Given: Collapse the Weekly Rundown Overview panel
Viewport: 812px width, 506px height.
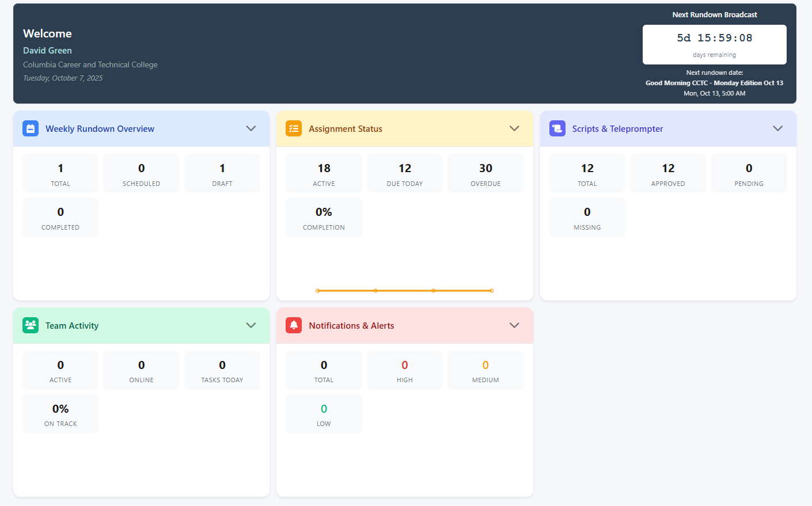Looking at the screenshot, I should click(x=251, y=128).
